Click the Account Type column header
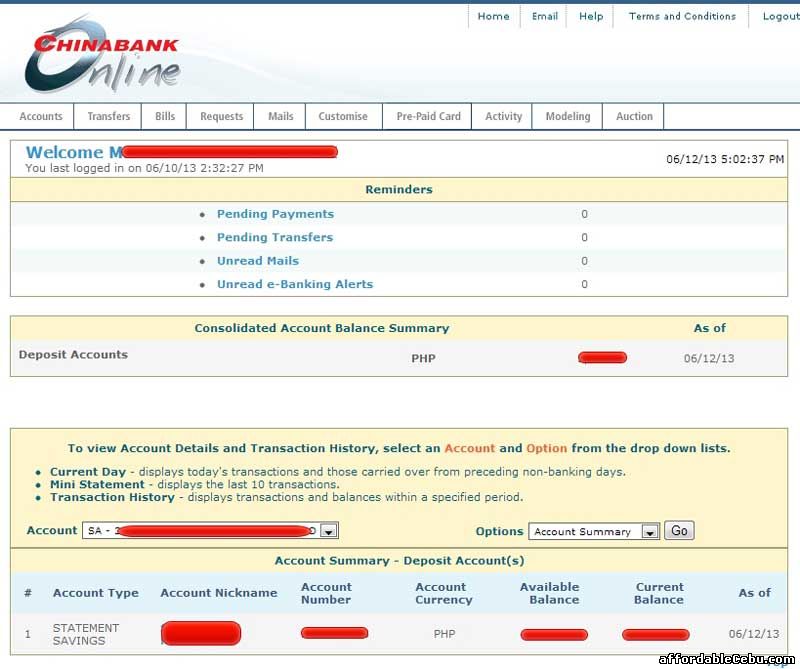 (x=95, y=593)
